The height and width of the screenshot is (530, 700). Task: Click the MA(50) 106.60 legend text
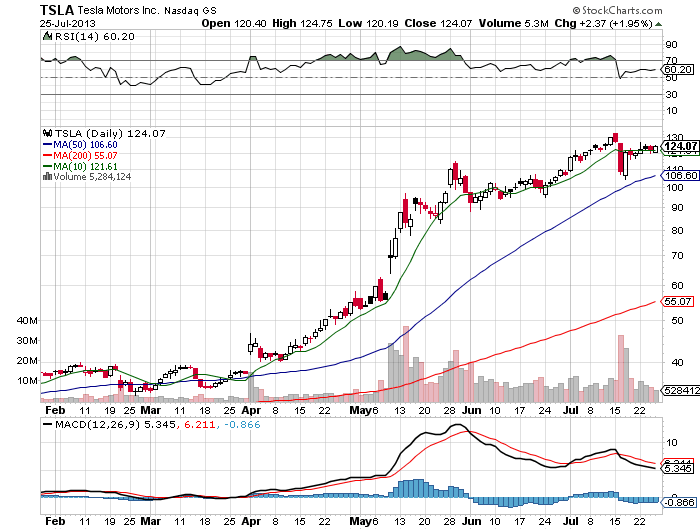[85, 145]
